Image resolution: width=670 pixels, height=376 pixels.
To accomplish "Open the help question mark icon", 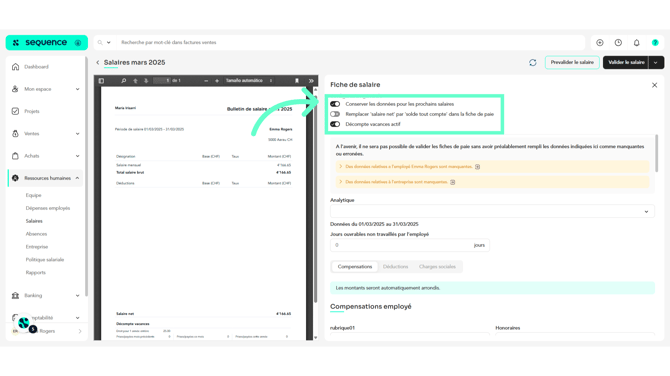I will coord(655,43).
